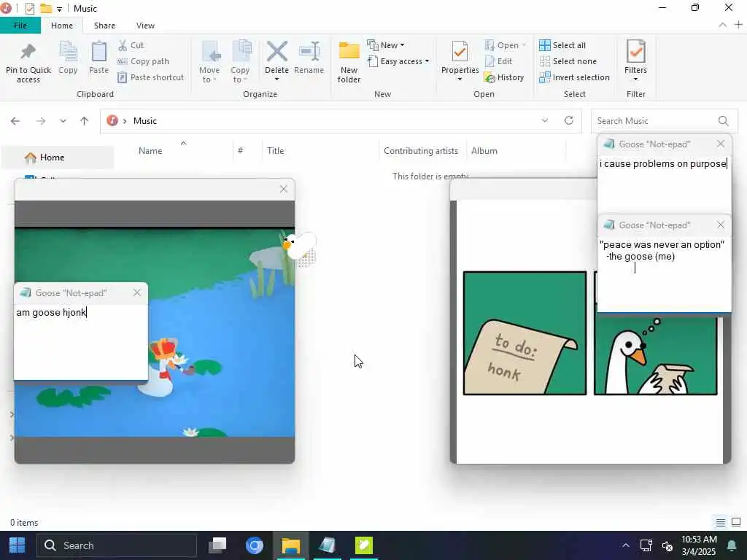Refresh the Music folder
747x560 pixels.
click(x=569, y=120)
